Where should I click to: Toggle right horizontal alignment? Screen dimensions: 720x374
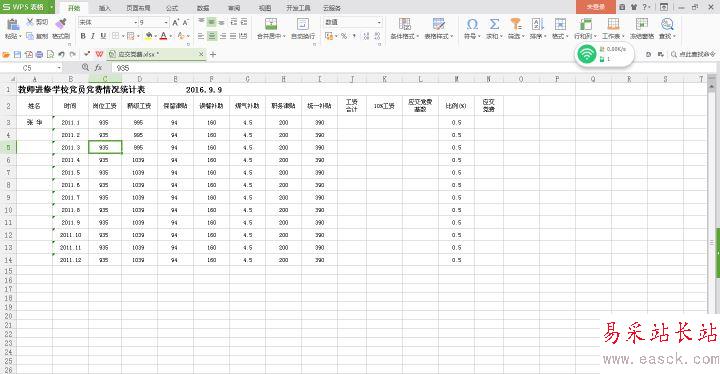tap(222, 36)
